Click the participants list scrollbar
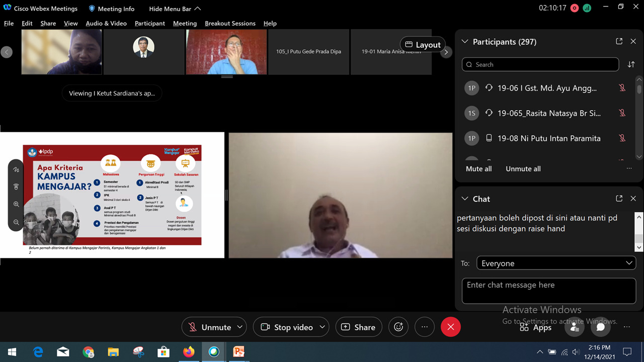 639,89
